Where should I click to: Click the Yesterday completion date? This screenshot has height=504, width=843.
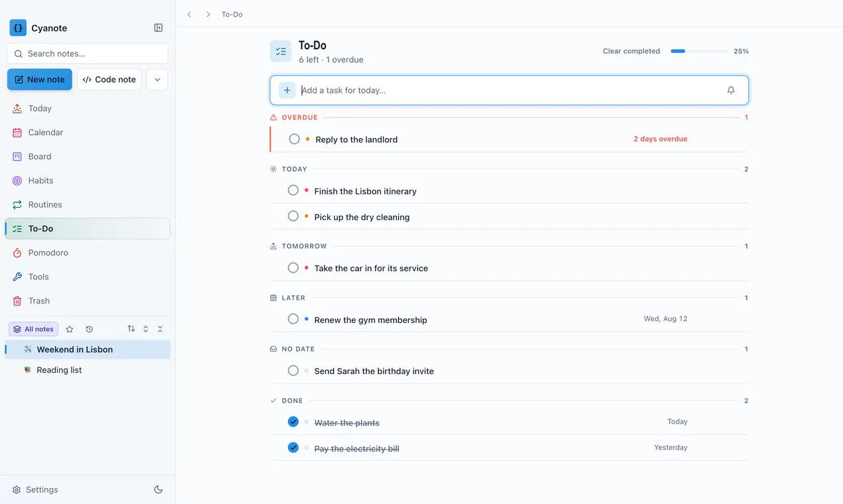tap(670, 448)
